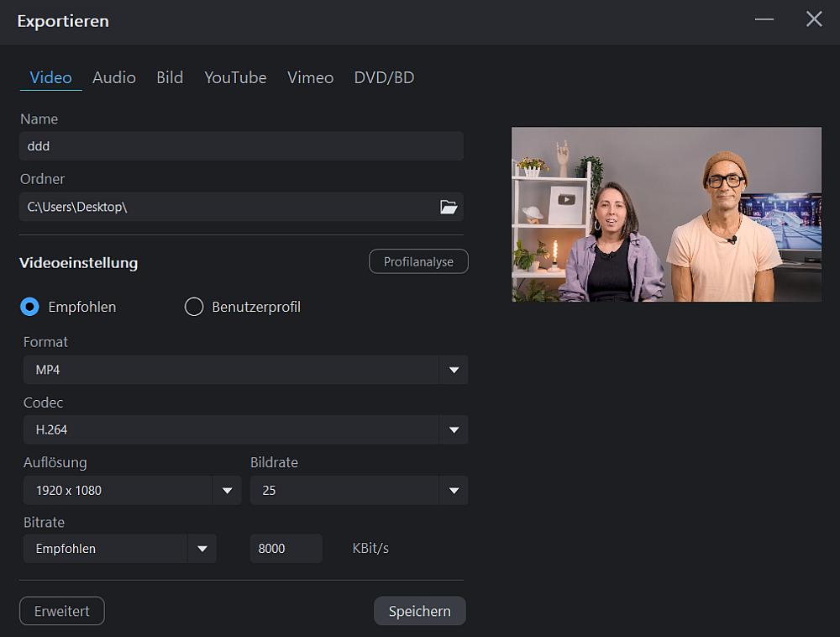The width and height of the screenshot is (840, 637).
Task: Click the Ordner path field
Action: tap(241, 207)
